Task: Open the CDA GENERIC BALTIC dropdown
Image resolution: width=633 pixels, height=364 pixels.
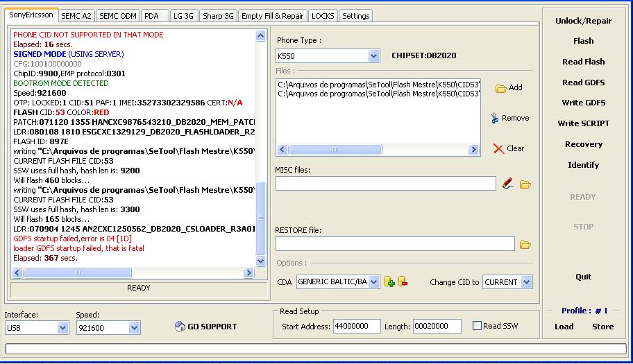Action: (x=374, y=281)
